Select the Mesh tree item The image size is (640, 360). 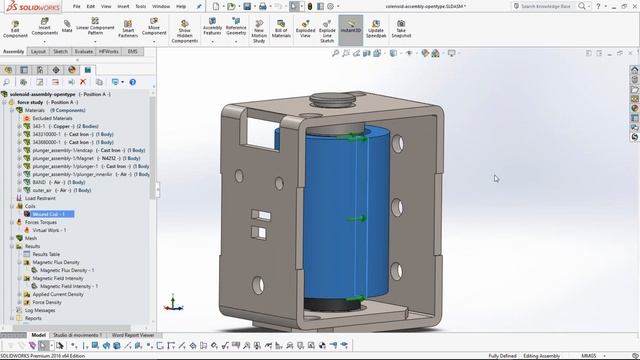click(31, 238)
